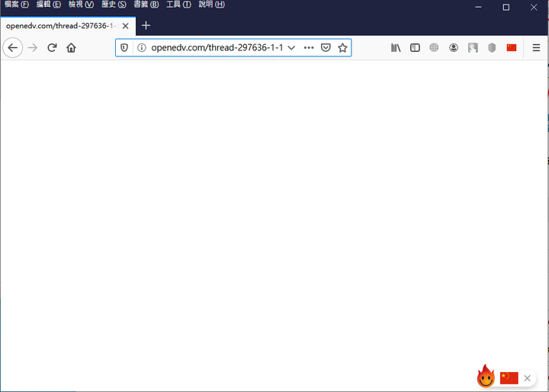Go back to the previous page
549x392 pixels.
click(x=13, y=47)
